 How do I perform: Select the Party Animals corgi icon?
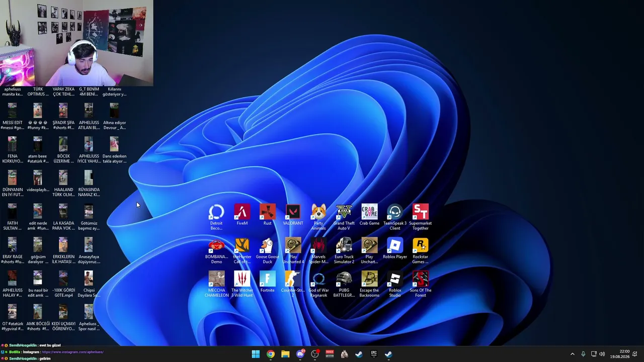coord(318,217)
